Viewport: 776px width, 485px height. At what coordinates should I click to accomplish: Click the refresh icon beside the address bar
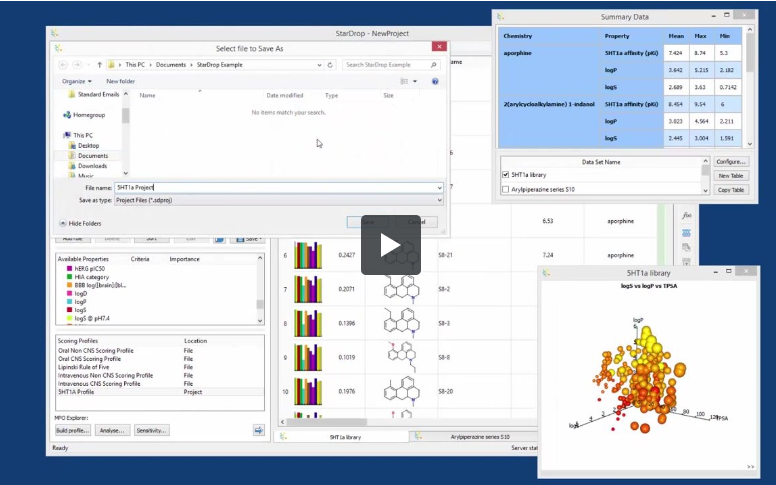[331, 64]
